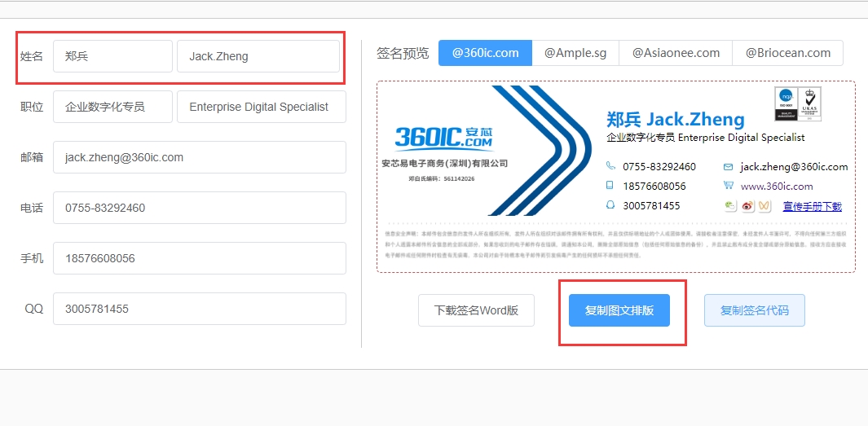Viewport: 868px width, 426px height.
Task: Click the 360IC.com logo in signature
Action: pos(443,138)
